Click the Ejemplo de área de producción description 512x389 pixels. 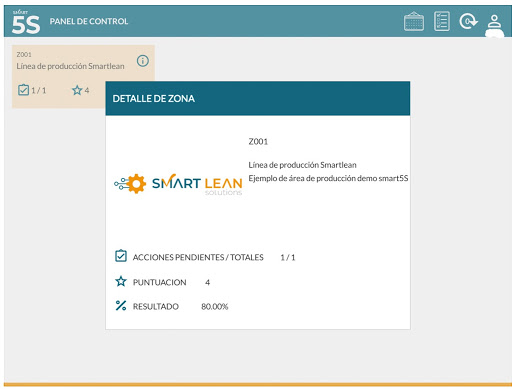click(328, 178)
